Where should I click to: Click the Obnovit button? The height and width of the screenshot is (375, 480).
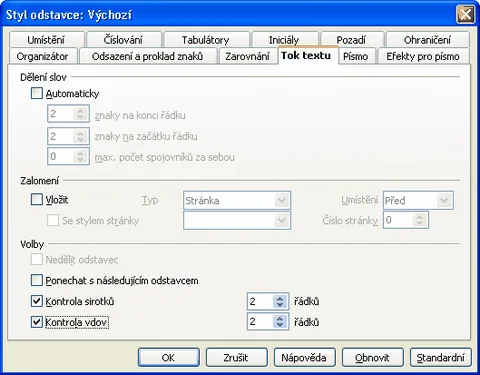pos(373,357)
